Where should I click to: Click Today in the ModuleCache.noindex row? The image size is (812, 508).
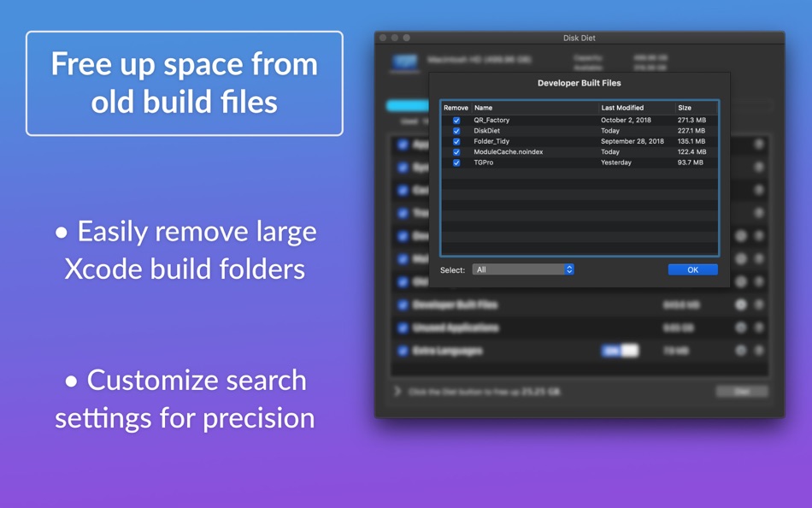tap(610, 152)
